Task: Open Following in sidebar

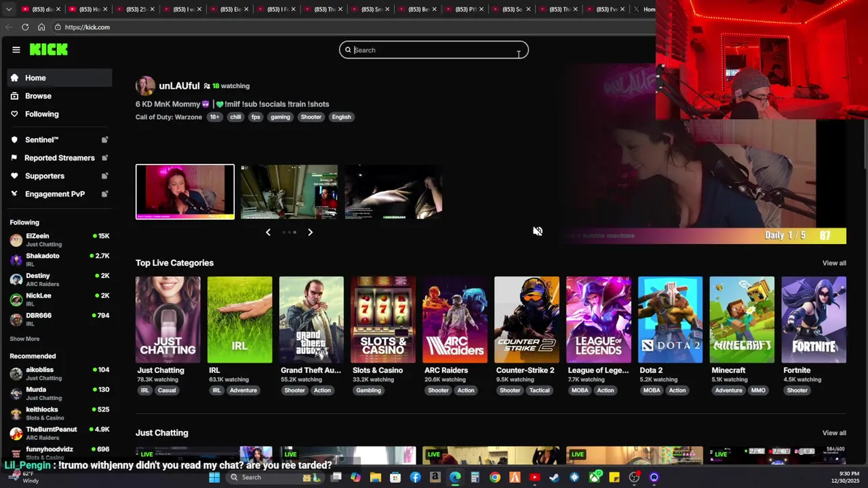Action: coord(60,114)
